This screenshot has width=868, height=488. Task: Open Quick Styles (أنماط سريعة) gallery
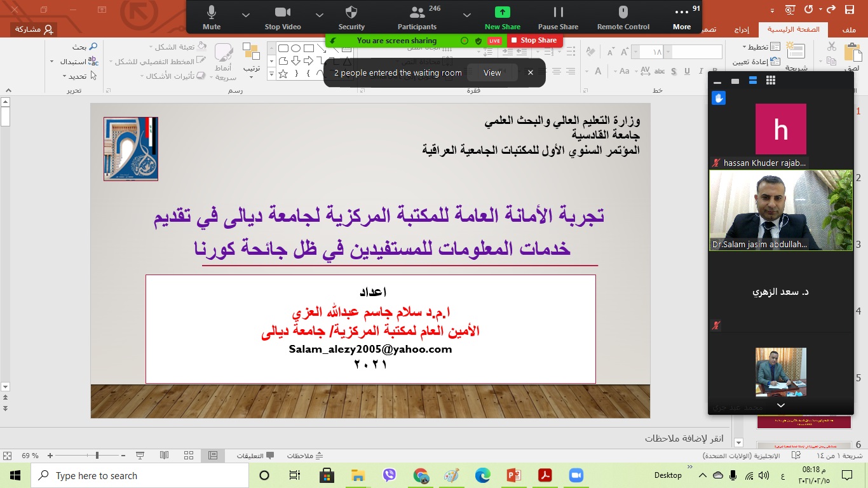coord(224,60)
